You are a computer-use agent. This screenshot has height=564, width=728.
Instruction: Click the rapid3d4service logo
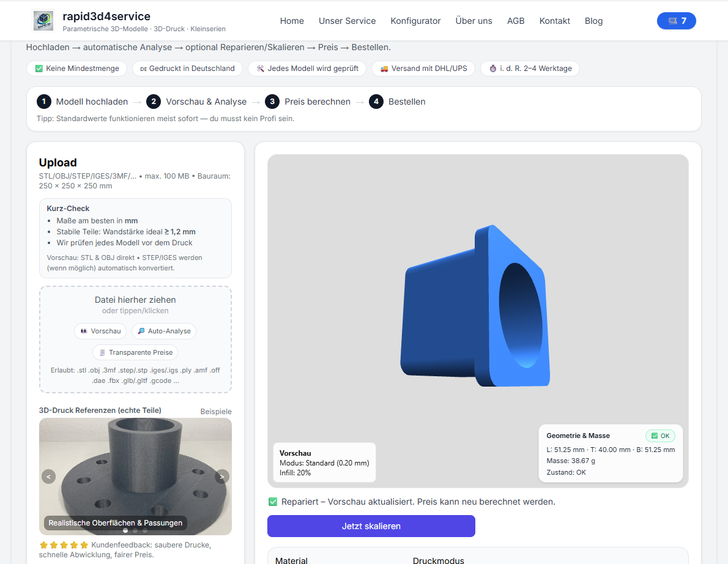(43, 20)
